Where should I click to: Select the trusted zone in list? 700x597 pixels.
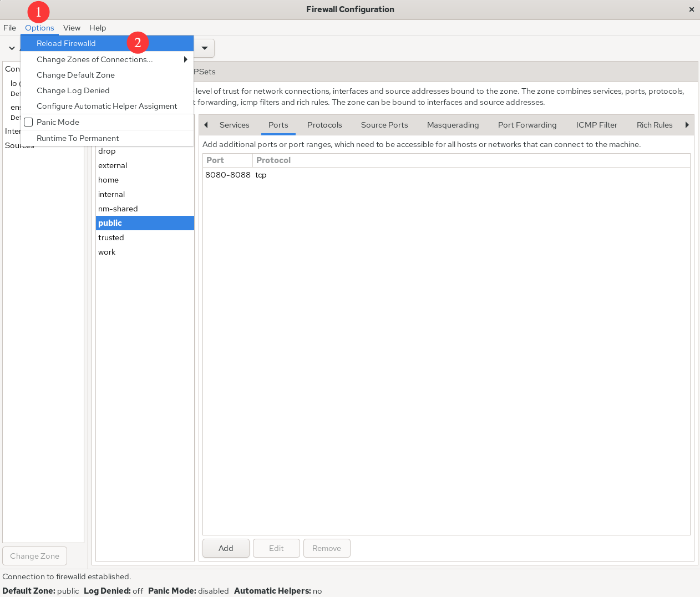click(111, 237)
